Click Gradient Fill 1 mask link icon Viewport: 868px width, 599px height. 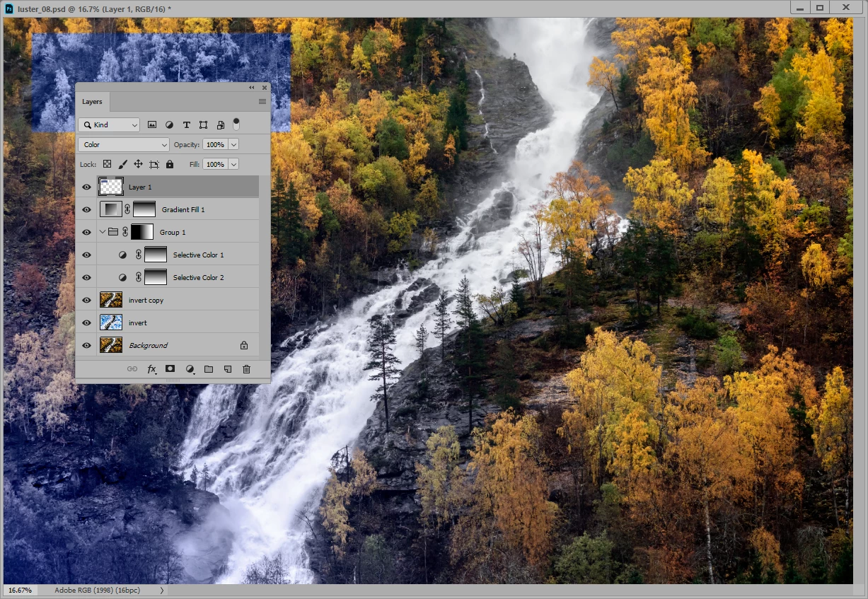pos(127,210)
